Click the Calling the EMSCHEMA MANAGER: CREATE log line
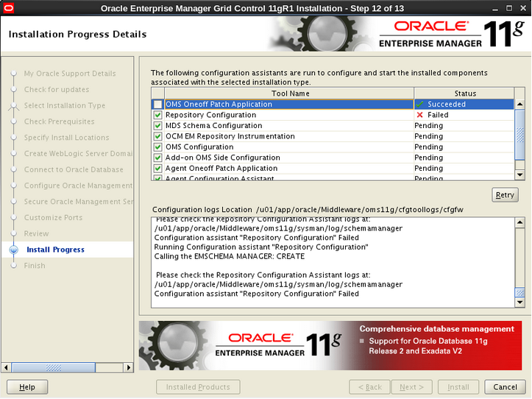532x399 pixels. tap(230, 256)
